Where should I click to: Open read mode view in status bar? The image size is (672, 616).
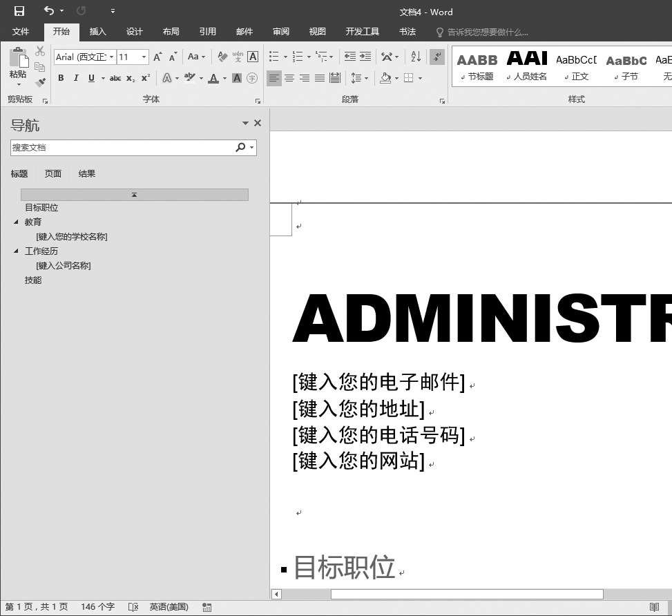pyautogui.click(x=654, y=607)
